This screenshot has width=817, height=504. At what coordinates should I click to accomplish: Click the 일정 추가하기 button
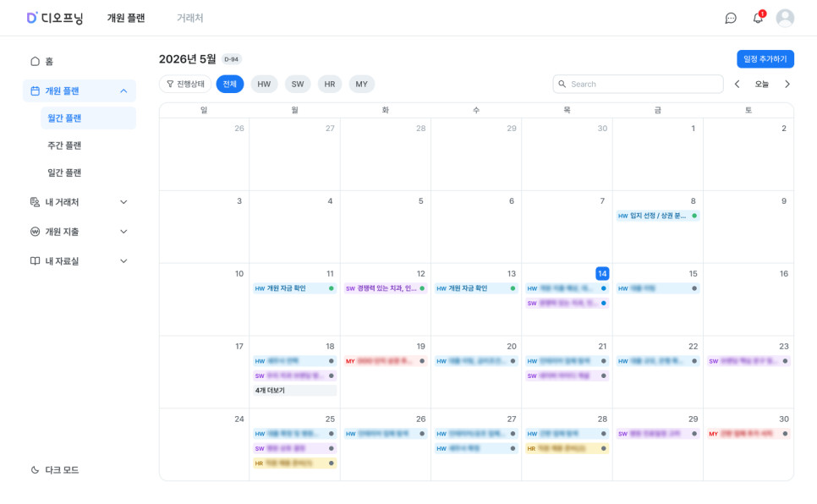tap(765, 59)
